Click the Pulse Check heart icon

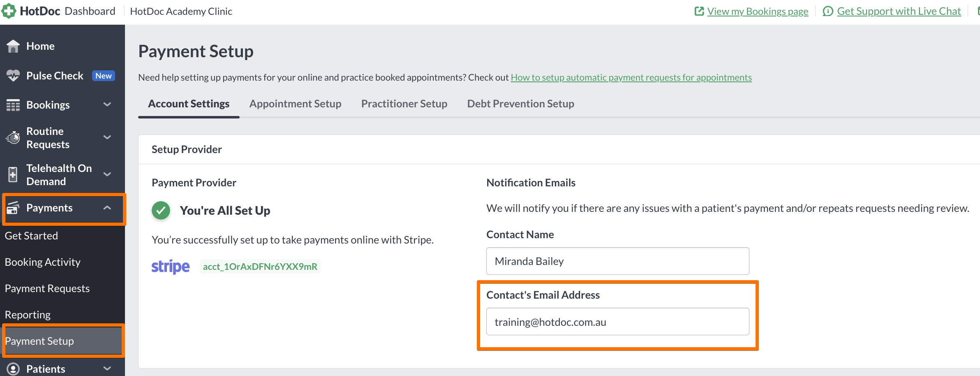click(x=13, y=76)
